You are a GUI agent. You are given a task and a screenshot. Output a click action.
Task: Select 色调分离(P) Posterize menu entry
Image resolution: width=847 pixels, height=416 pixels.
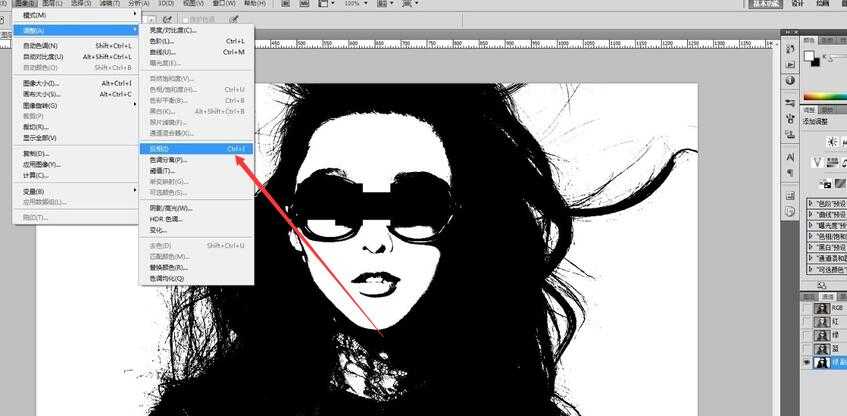coord(196,160)
